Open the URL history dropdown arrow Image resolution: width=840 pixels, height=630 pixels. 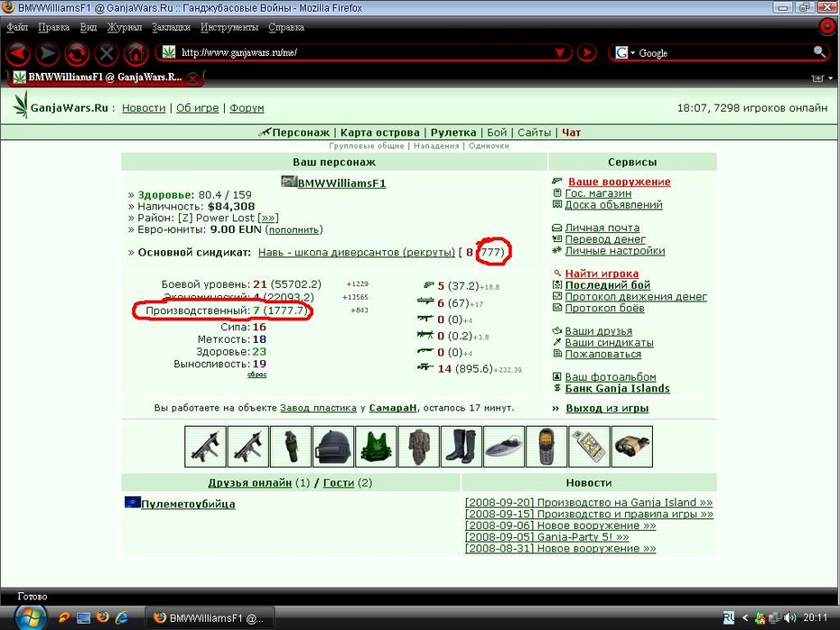tap(560, 52)
